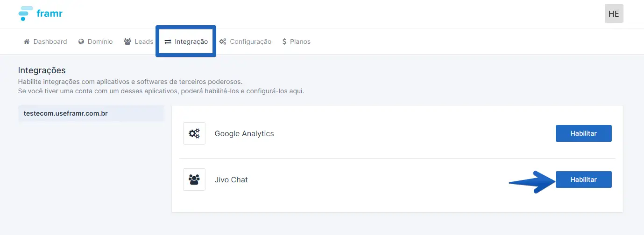
Task: Open the Configuração tab label
Action: (x=250, y=41)
